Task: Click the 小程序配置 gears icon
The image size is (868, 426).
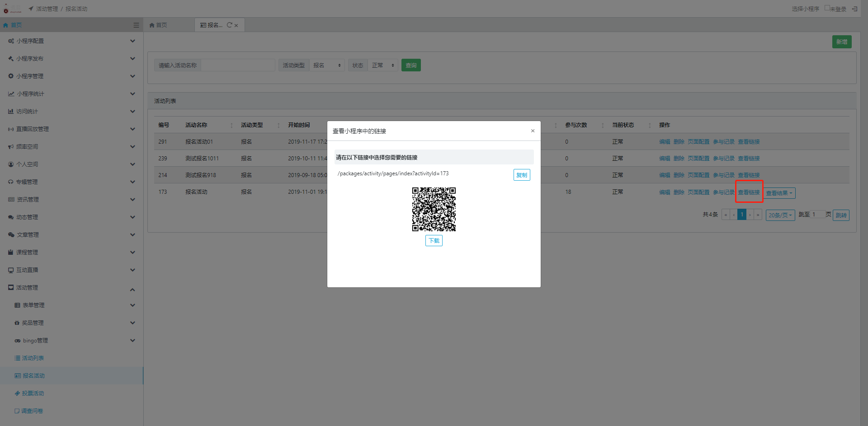Action: (11, 41)
